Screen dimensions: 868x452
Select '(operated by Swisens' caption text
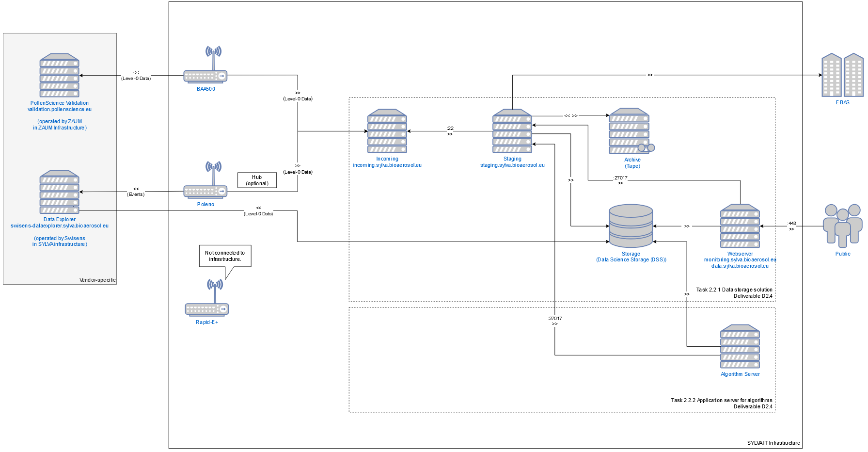coord(60,239)
